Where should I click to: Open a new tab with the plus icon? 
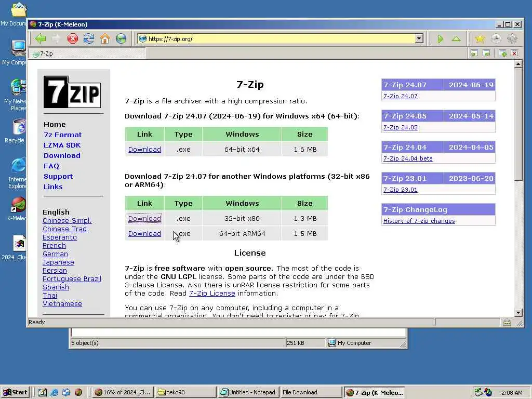503,54
